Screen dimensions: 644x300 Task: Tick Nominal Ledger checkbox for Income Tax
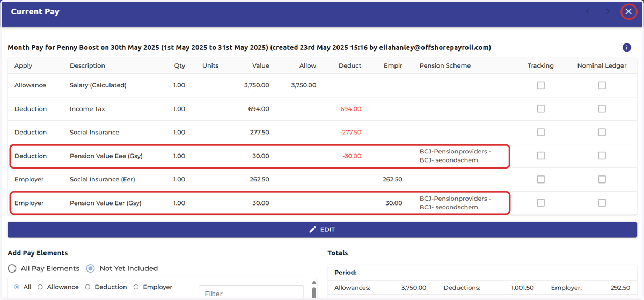602,108
